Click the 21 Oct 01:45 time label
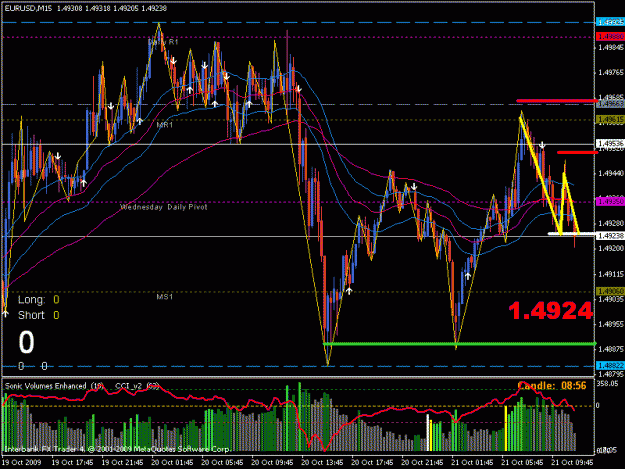The height and width of the screenshot is (469, 625). point(472,462)
